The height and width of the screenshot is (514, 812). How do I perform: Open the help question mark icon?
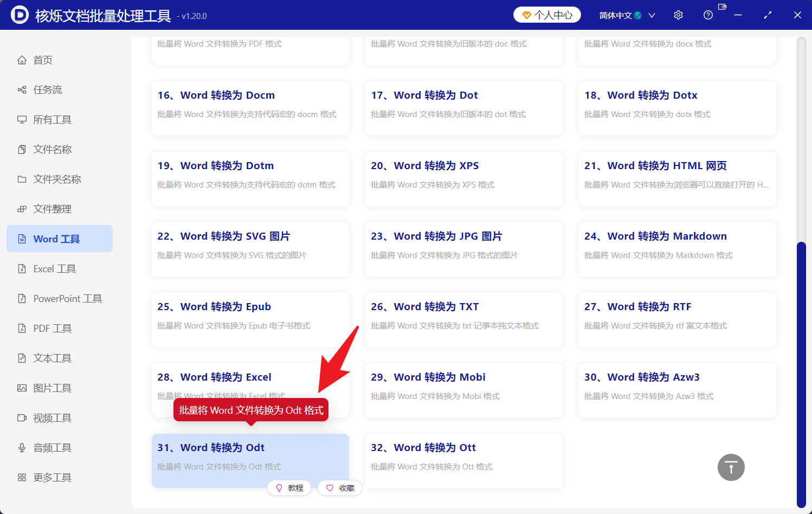tap(708, 15)
